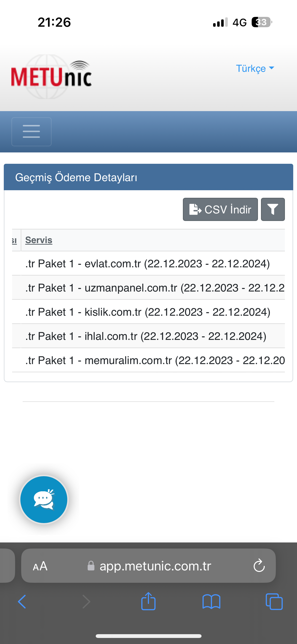Go back with Safari back arrow

(22, 602)
